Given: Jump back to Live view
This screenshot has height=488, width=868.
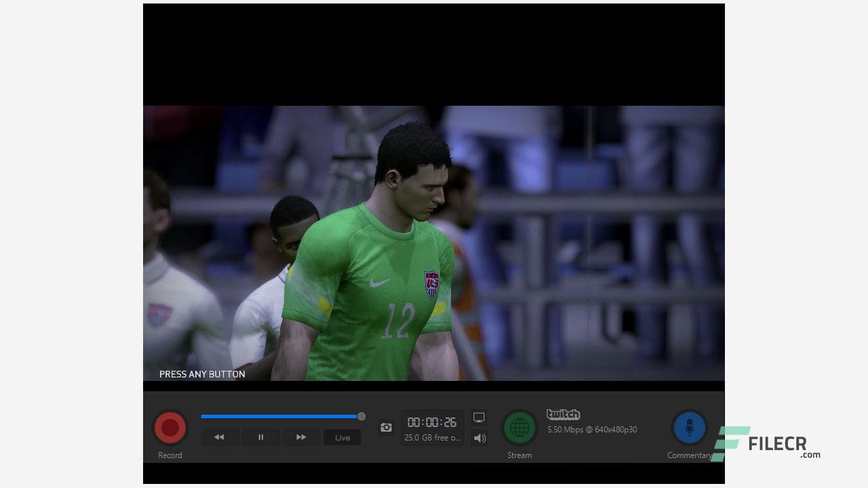Looking at the screenshot, I should (x=342, y=437).
